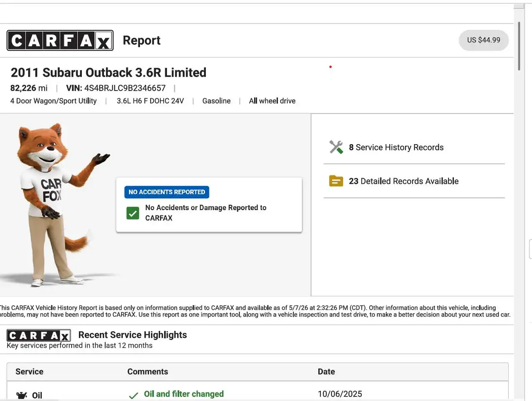Screen dimensions: 532x401
Task: Click the green accident checkmark icon
Action: (133, 213)
